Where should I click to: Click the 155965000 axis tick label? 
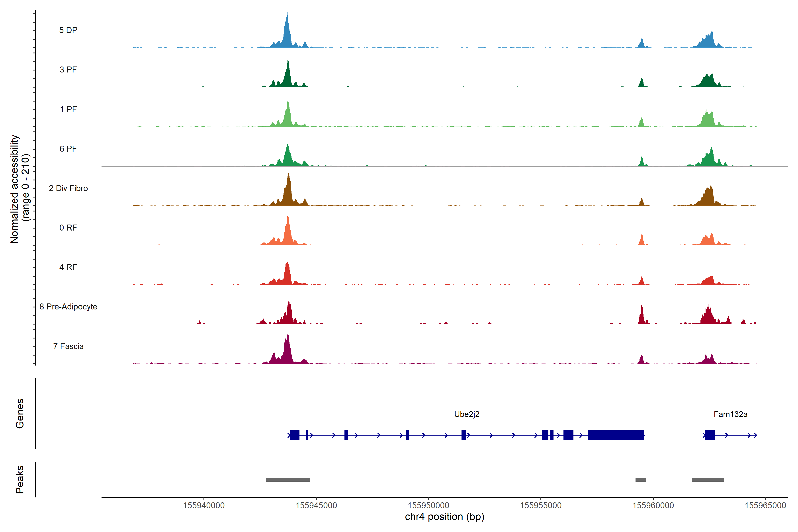pos(765,506)
